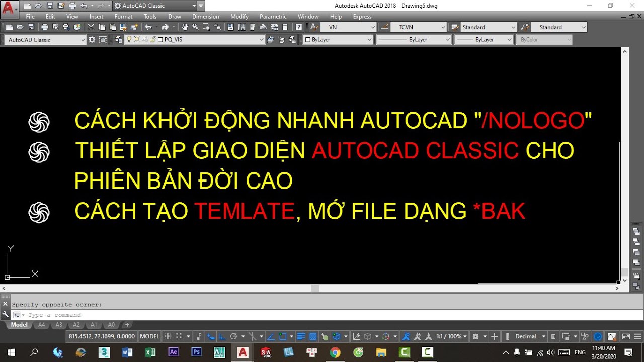Viewport: 644px width, 362px height.
Task: Open the Express menu
Action: [x=362, y=17]
